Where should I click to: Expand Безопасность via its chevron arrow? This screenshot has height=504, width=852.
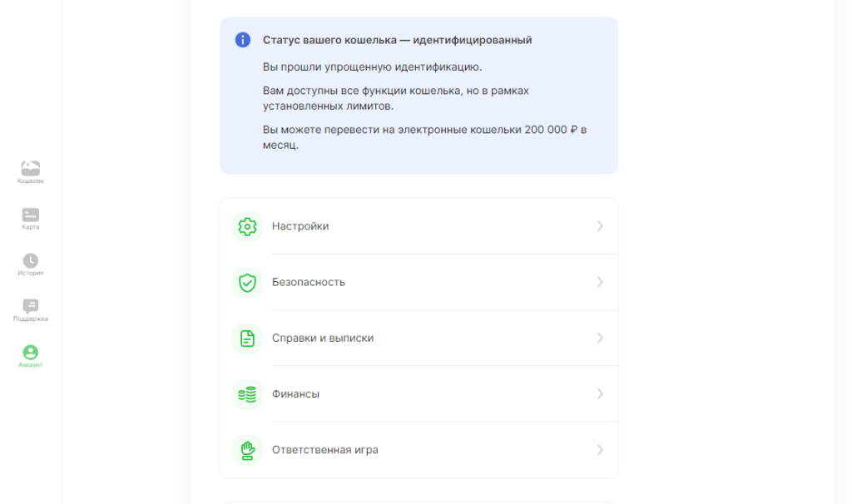(600, 282)
